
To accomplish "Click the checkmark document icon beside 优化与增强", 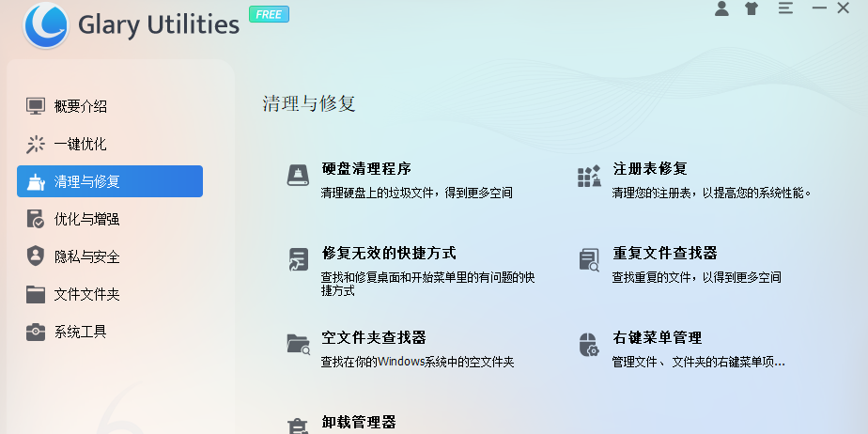I will click(x=36, y=219).
